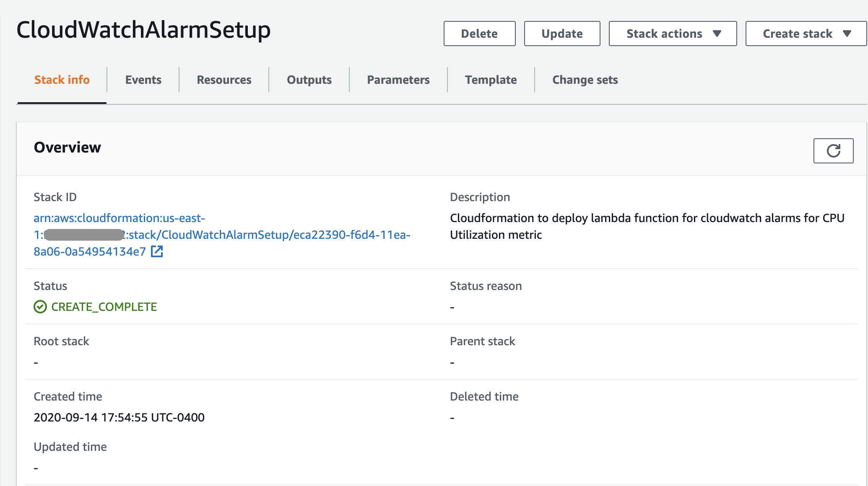
Task: Click the CREATE_COMPLETE status text
Action: point(104,307)
